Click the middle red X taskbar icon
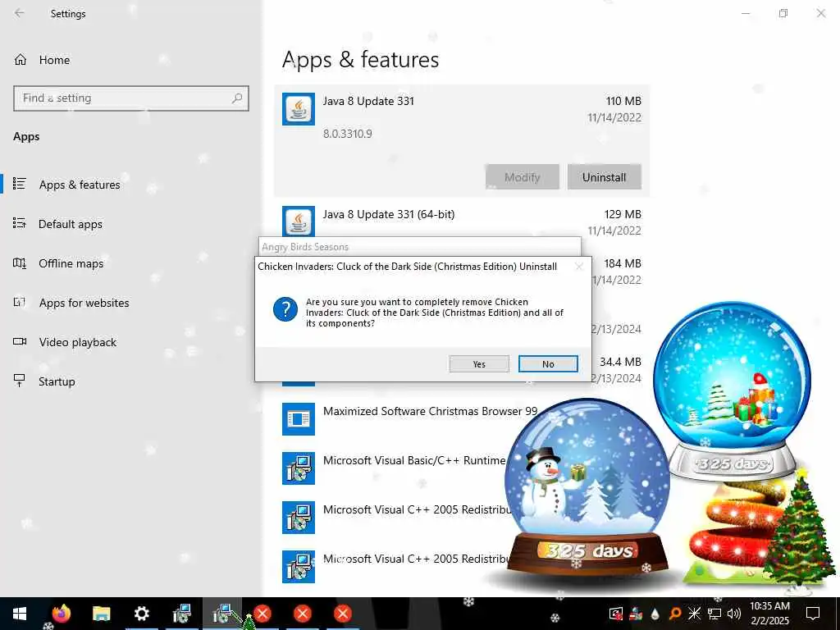Viewport: 840px width, 630px height. 303,614
